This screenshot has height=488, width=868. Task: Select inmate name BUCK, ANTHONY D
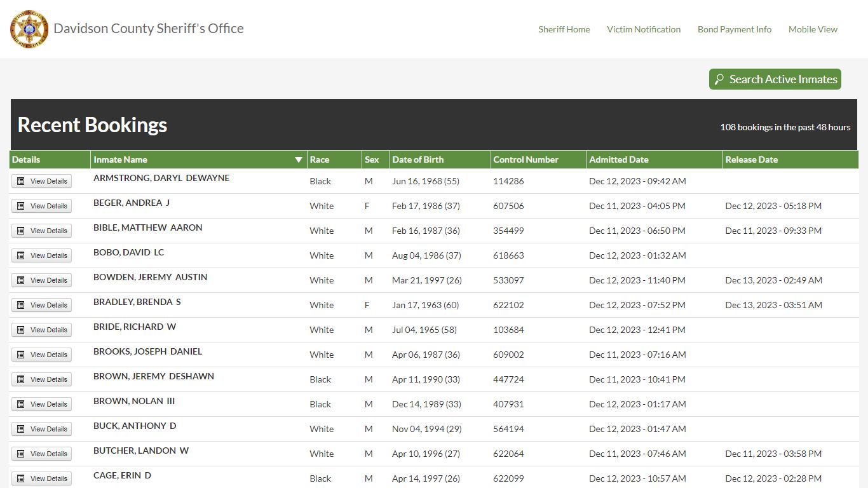click(135, 426)
